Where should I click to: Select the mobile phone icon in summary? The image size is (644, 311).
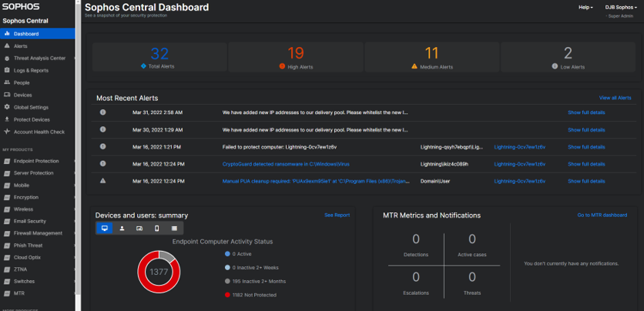[156, 228]
